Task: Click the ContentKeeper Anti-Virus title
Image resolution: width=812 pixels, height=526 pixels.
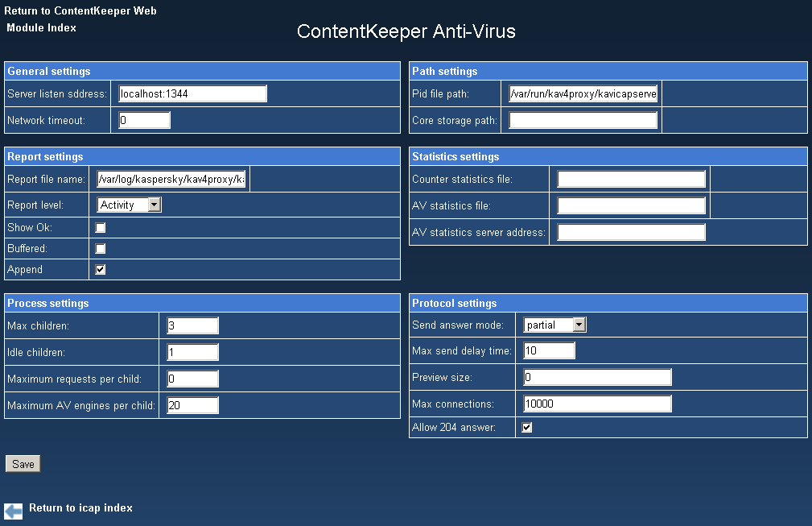Action: coord(406,31)
